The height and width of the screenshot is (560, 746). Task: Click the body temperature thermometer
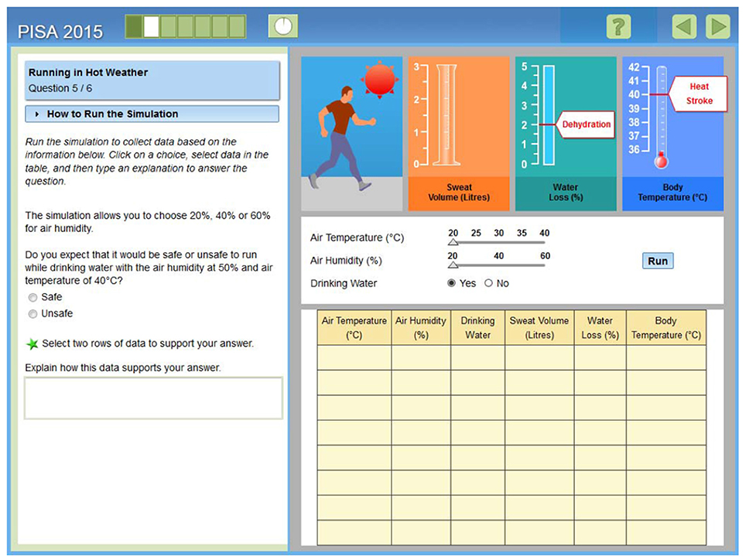click(662, 117)
